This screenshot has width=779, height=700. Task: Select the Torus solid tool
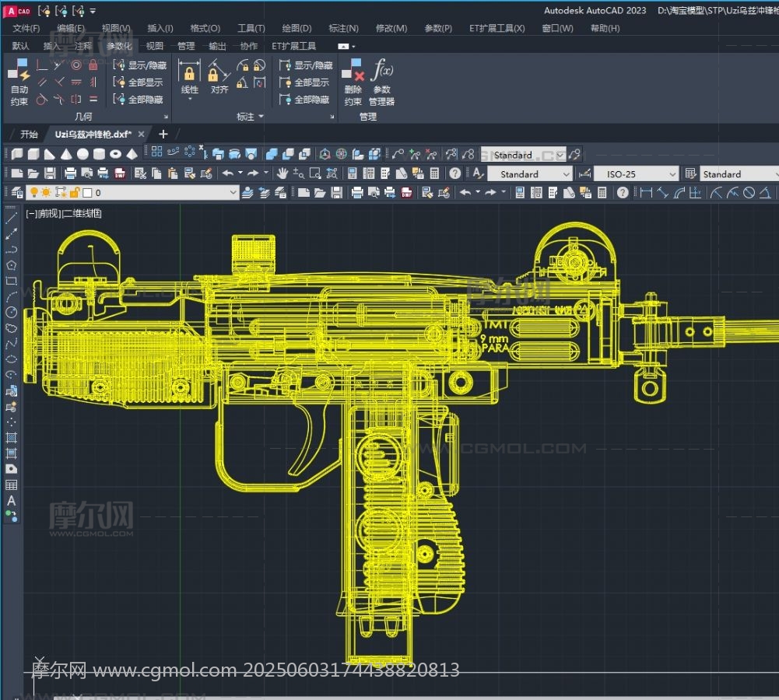click(x=115, y=155)
